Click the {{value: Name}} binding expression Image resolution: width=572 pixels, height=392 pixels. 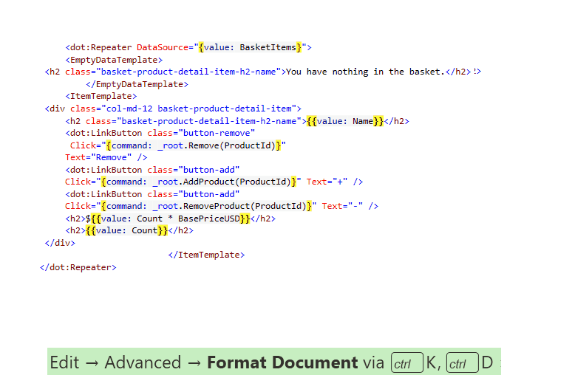[x=345, y=121]
